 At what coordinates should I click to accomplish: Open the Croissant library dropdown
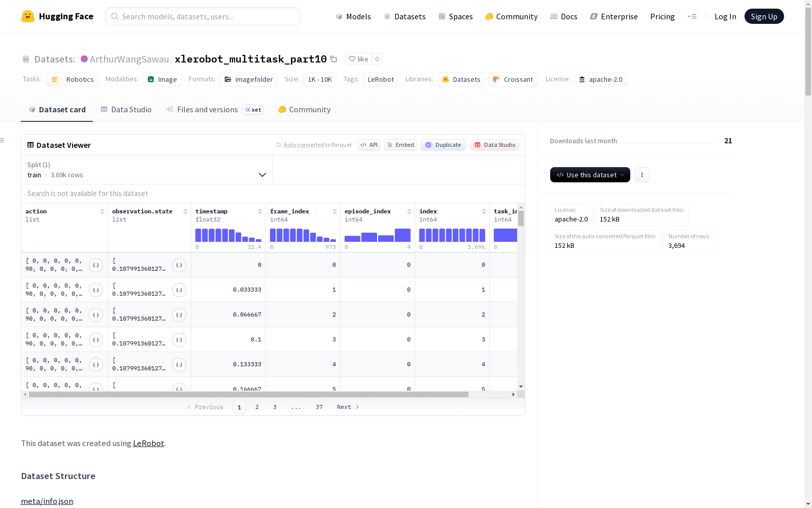click(513, 79)
